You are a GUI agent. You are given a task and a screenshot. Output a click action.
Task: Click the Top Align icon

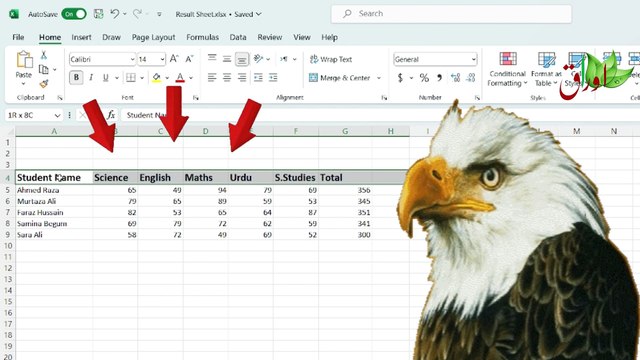coord(212,59)
